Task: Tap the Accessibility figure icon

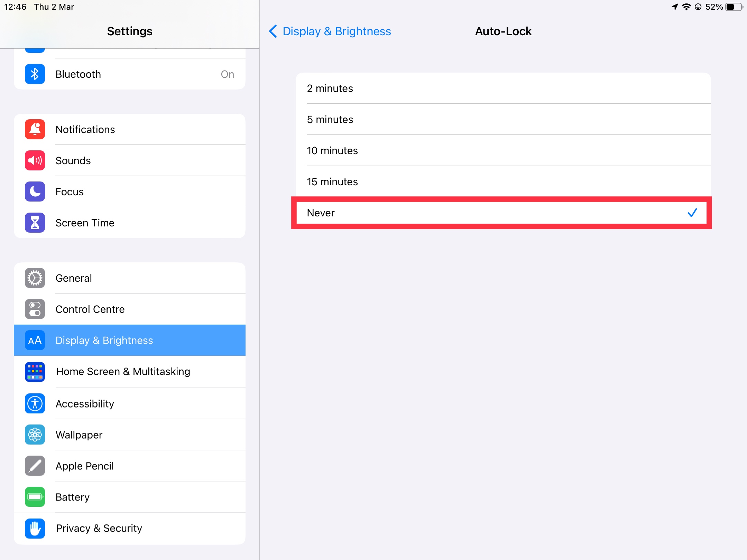Action: [35, 403]
